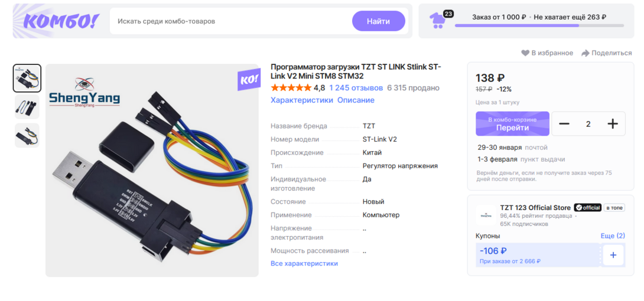The width and height of the screenshot is (644, 301).
Task: Click the Найти search button
Action: (378, 21)
